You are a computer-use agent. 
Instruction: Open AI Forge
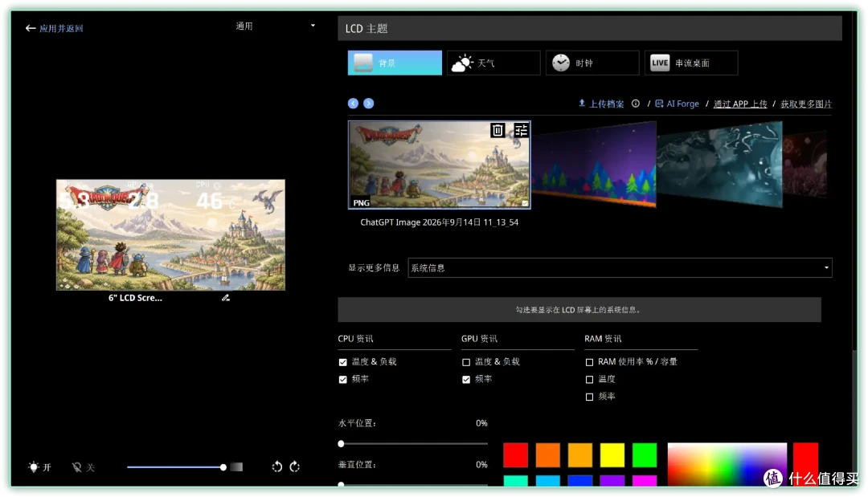click(x=677, y=104)
